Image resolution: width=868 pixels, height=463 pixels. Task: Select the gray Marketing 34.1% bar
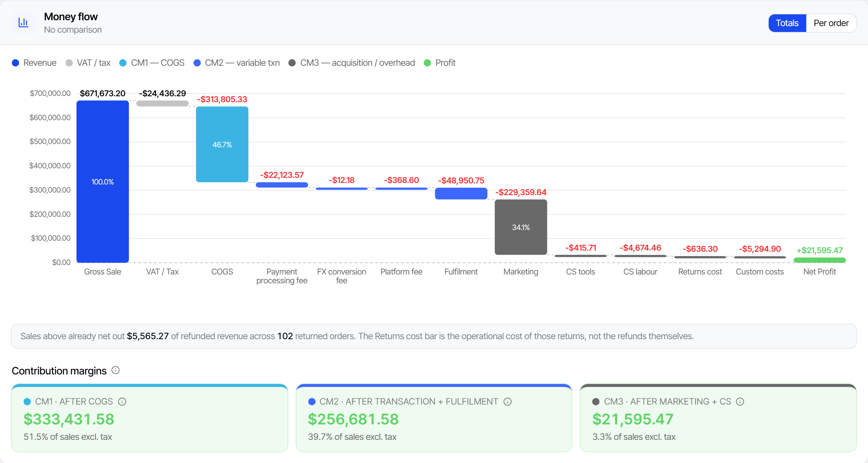(521, 227)
